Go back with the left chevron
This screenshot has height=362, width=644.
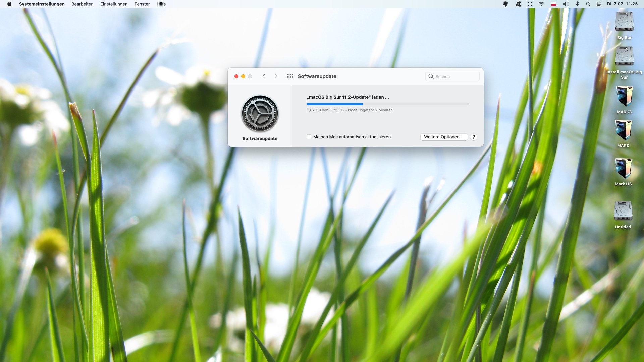(264, 76)
